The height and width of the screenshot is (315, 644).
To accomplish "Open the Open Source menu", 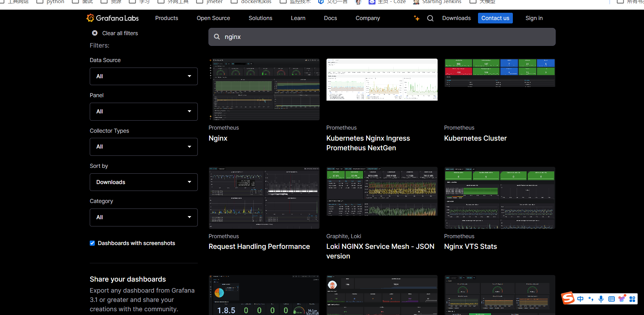I will pyautogui.click(x=213, y=18).
